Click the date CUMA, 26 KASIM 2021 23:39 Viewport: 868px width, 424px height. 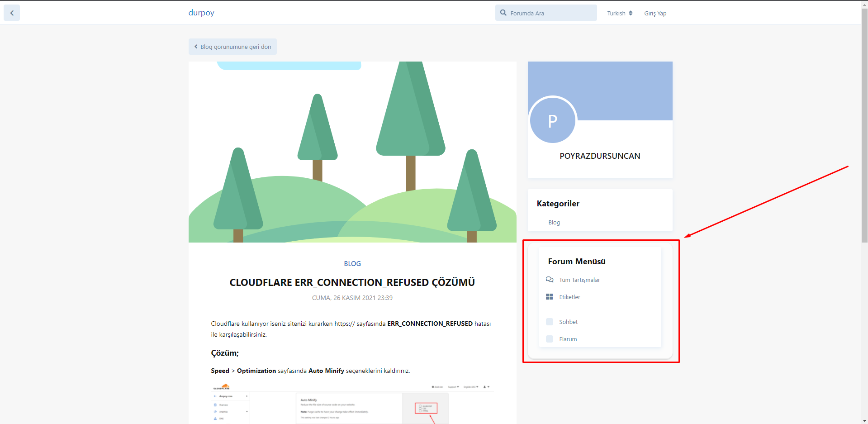(352, 298)
